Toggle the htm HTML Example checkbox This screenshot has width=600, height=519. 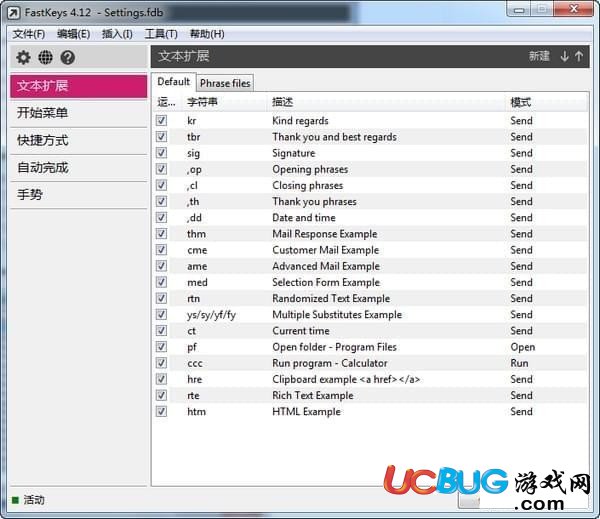tap(161, 411)
